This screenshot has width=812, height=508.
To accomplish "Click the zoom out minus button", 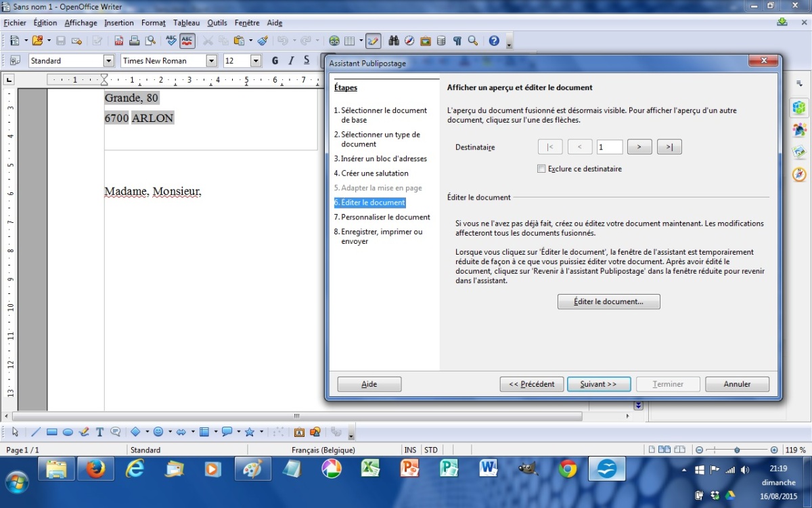I will pyautogui.click(x=700, y=450).
